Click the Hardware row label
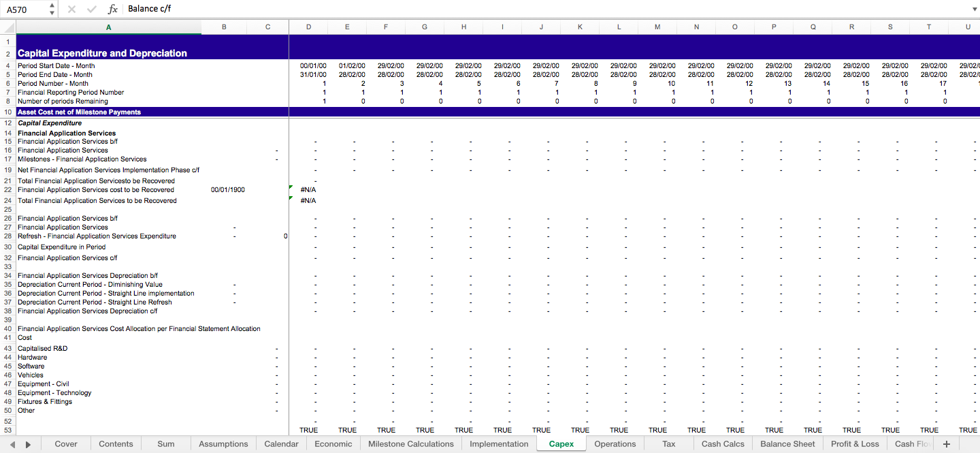Viewport: 980px width, 453px height. click(33, 358)
